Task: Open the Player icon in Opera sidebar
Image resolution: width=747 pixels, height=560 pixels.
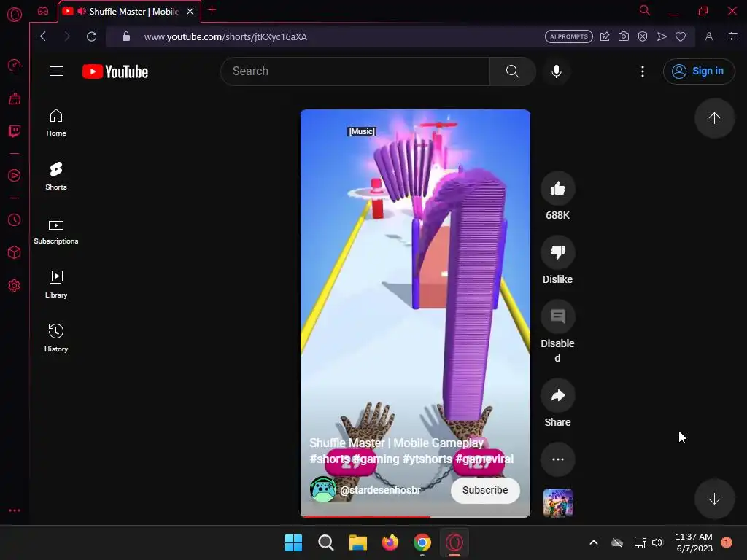Action: pyautogui.click(x=15, y=175)
